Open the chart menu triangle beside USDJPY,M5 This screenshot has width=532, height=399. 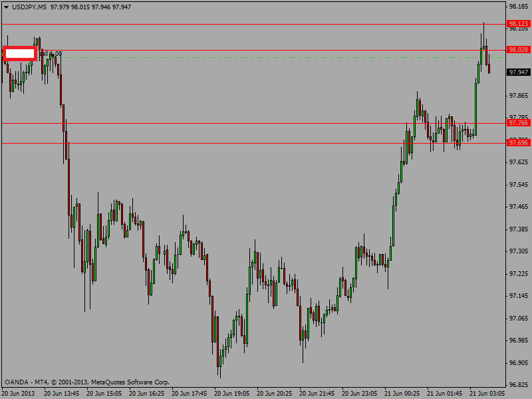(x=6, y=7)
